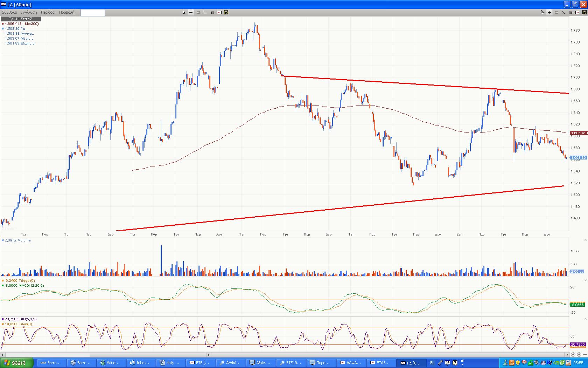Zoom in the chart with plus magnifier
The image size is (588, 368).
coord(579,355)
